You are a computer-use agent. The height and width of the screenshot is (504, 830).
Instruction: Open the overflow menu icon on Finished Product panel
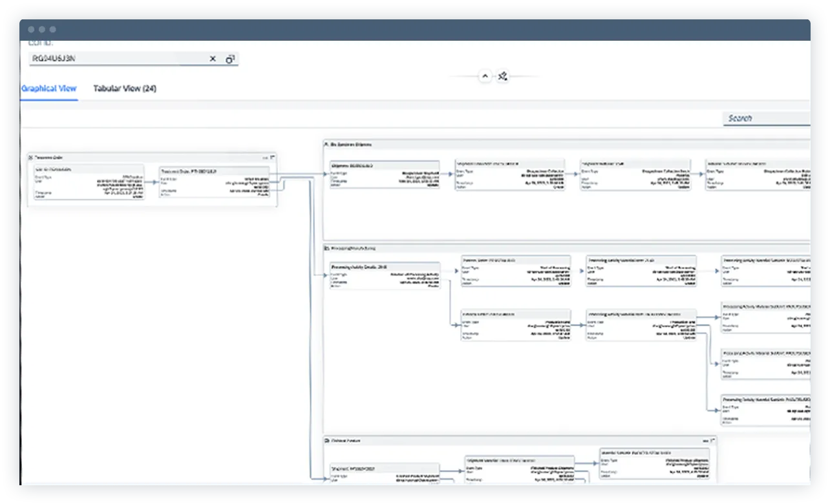tap(705, 440)
